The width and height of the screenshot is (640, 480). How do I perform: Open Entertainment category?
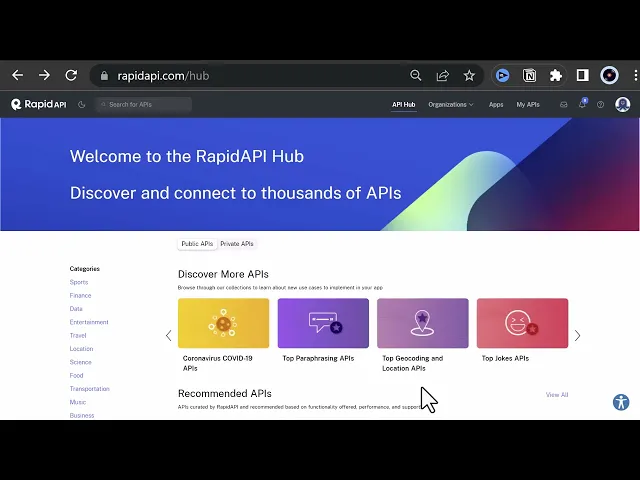click(89, 322)
